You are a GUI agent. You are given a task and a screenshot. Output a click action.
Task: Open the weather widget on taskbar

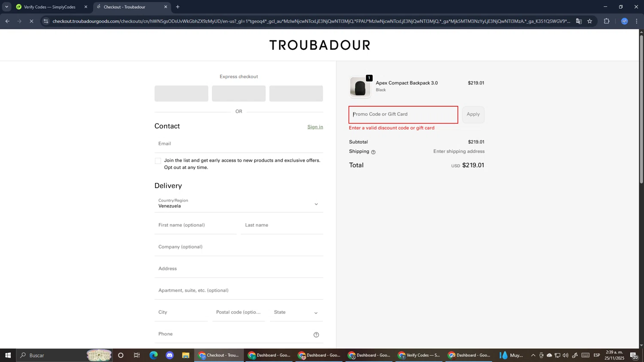tap(511, 355)
